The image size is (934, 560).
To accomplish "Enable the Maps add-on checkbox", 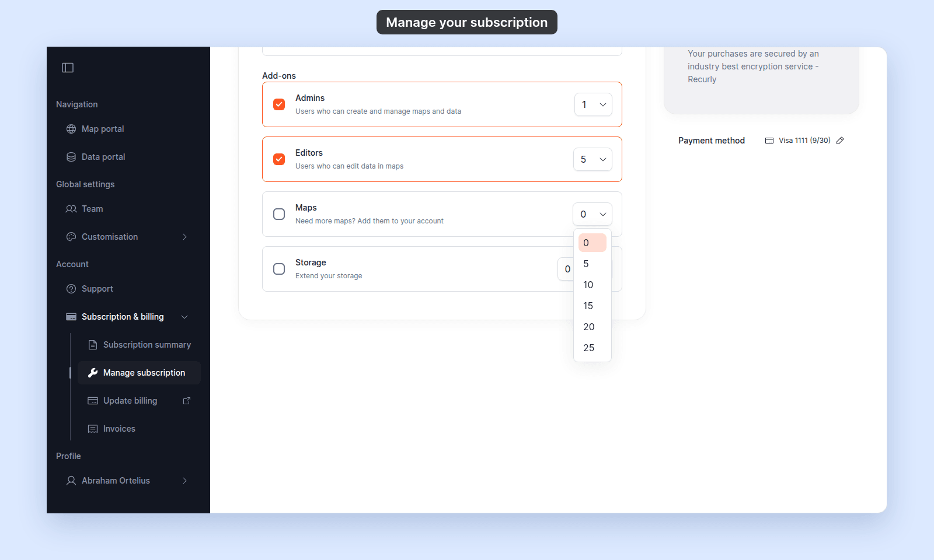I will click(x=279, y=214).
